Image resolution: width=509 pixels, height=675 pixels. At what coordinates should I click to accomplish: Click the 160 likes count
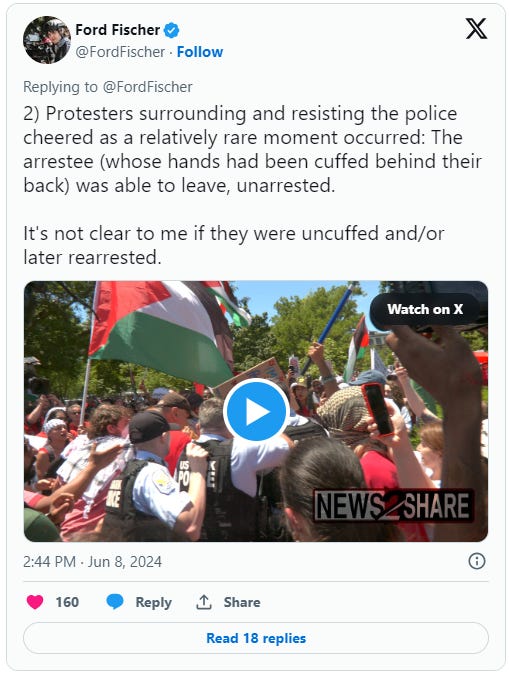click(x=67, y=602)
